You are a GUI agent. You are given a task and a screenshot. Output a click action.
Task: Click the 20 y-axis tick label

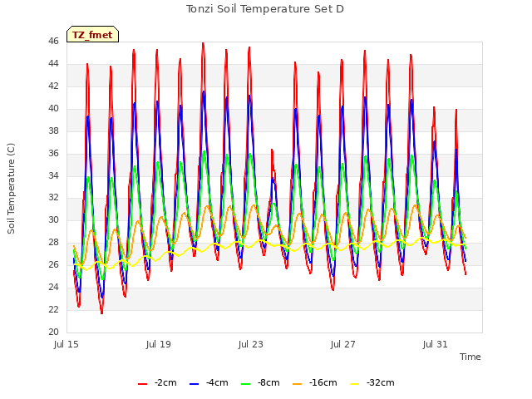[53, 332]
